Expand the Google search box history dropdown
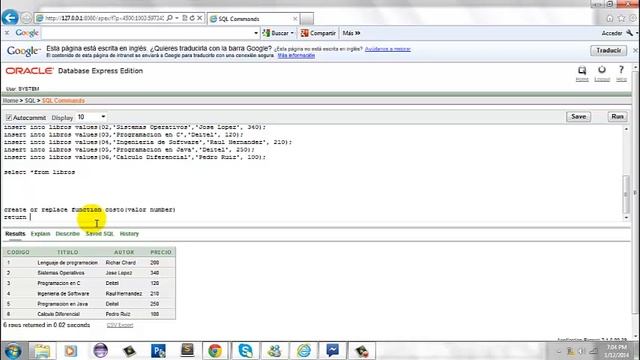This screenshot has width=640, height=360. tap(256, 33)
